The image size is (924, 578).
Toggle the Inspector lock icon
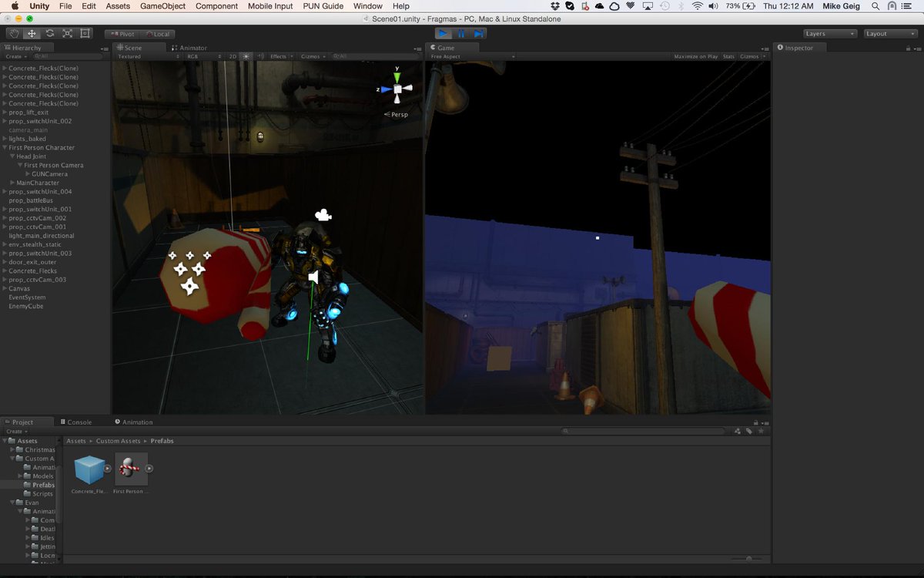pos(909,48)
